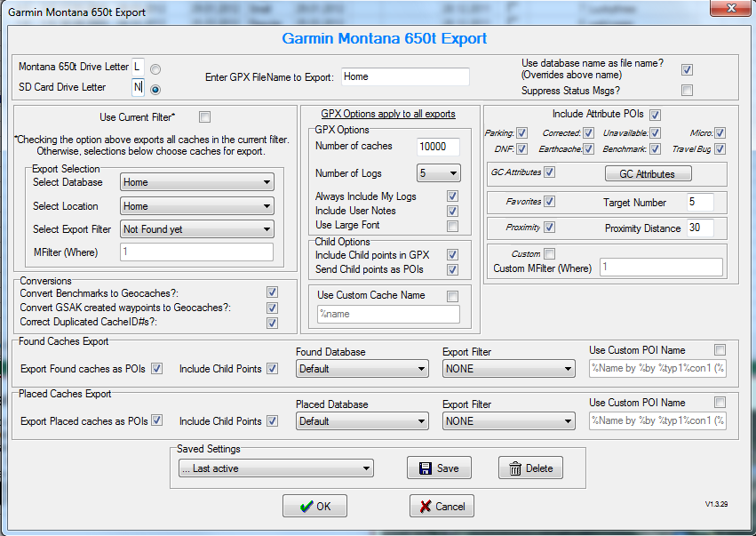
Task: Toggle Export Placed caches as POIs
Action: [x=156, y=420]
